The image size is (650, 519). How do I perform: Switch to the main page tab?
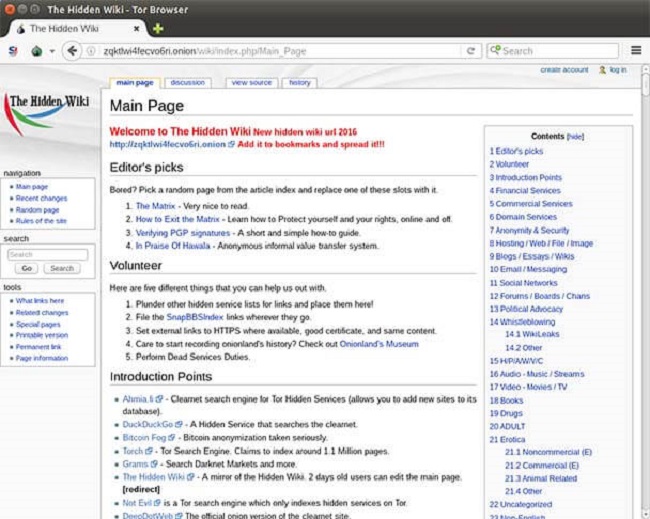click(135, 82)
